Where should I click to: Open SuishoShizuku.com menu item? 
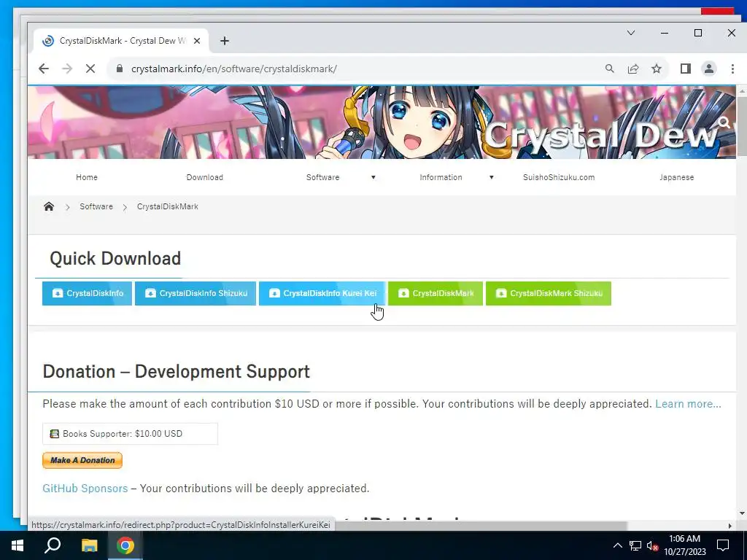(x=559, y=177)
